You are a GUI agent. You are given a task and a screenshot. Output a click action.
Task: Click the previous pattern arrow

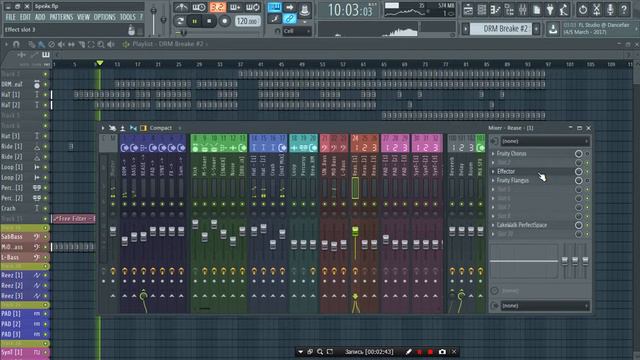click(465, 29)
